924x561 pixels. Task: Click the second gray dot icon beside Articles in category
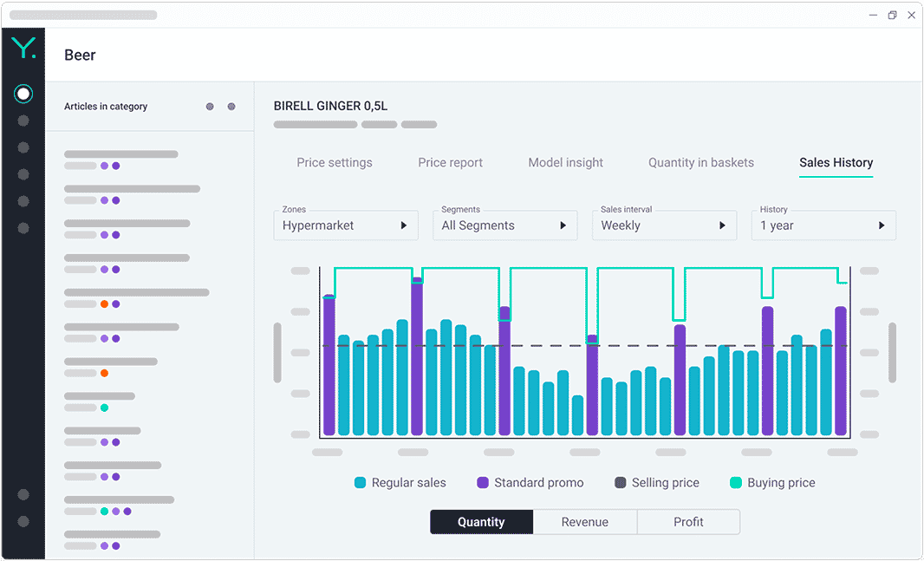coord(231,107)
